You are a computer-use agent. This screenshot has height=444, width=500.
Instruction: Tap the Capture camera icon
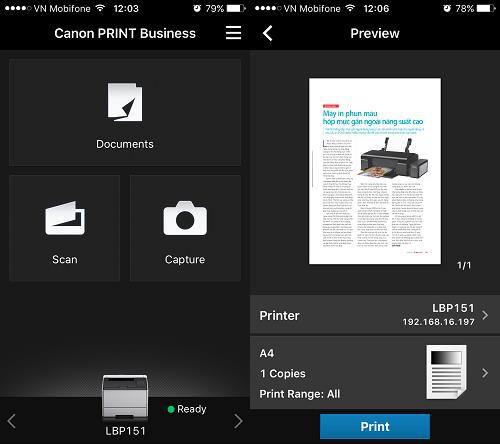coord(185,218)
